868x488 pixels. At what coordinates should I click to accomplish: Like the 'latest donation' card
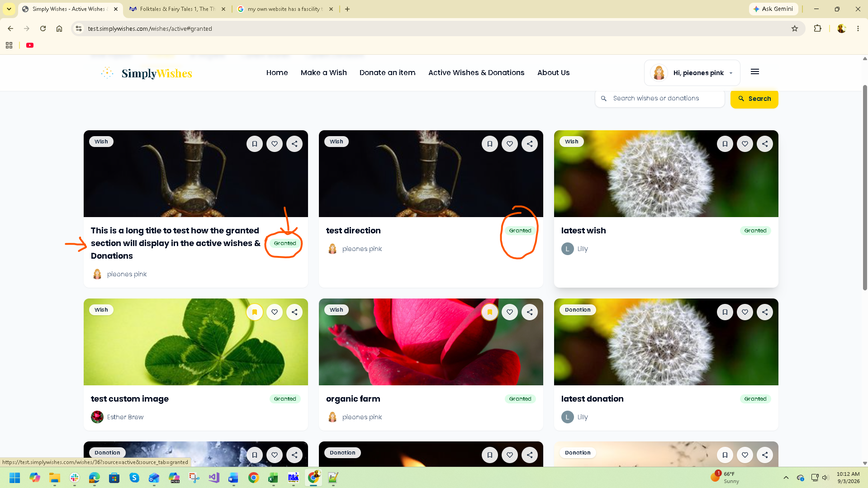coord(745,312)
